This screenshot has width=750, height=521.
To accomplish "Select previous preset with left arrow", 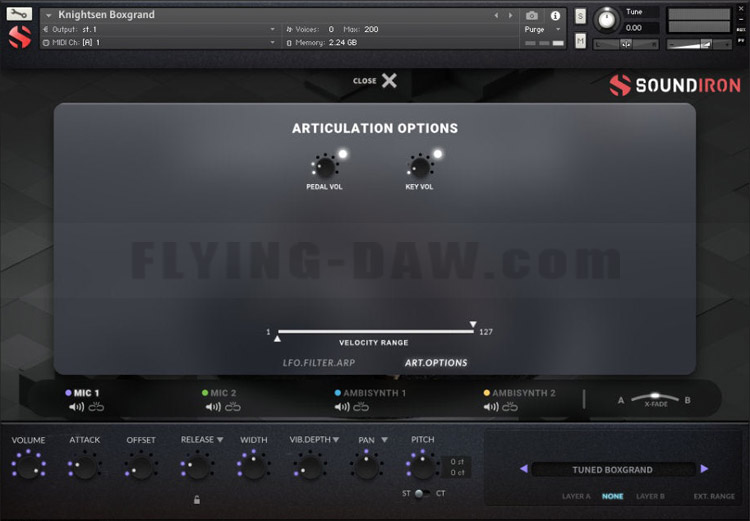I will click(524, 469).
